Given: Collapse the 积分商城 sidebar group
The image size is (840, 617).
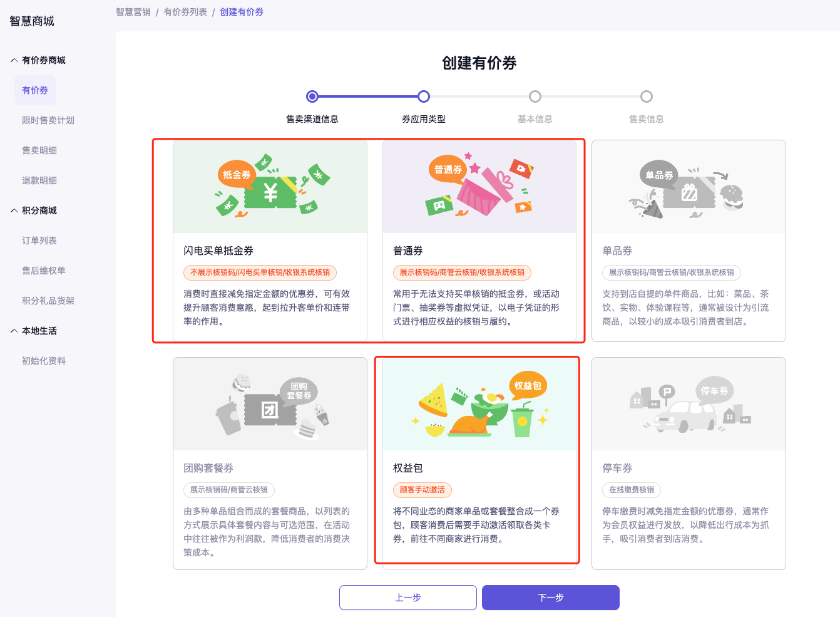Looking at the screenshot, I should click(x=14, y=210).
